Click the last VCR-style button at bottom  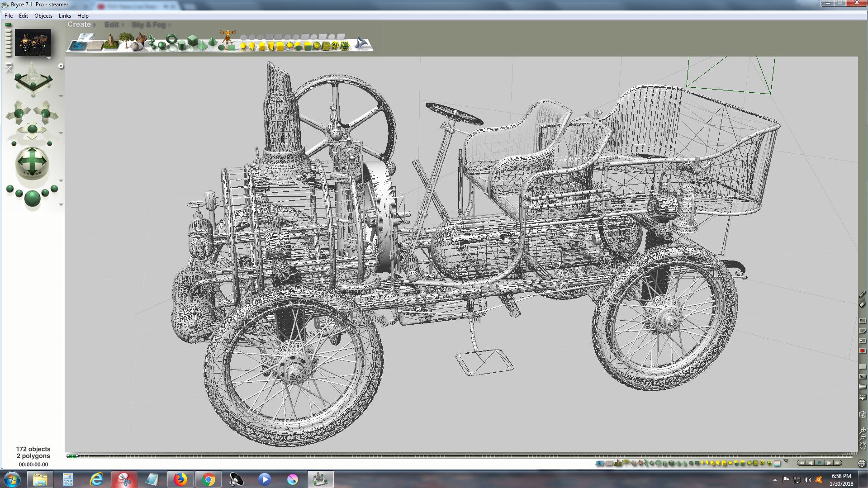pyautogui.click(x=838, y=463)
